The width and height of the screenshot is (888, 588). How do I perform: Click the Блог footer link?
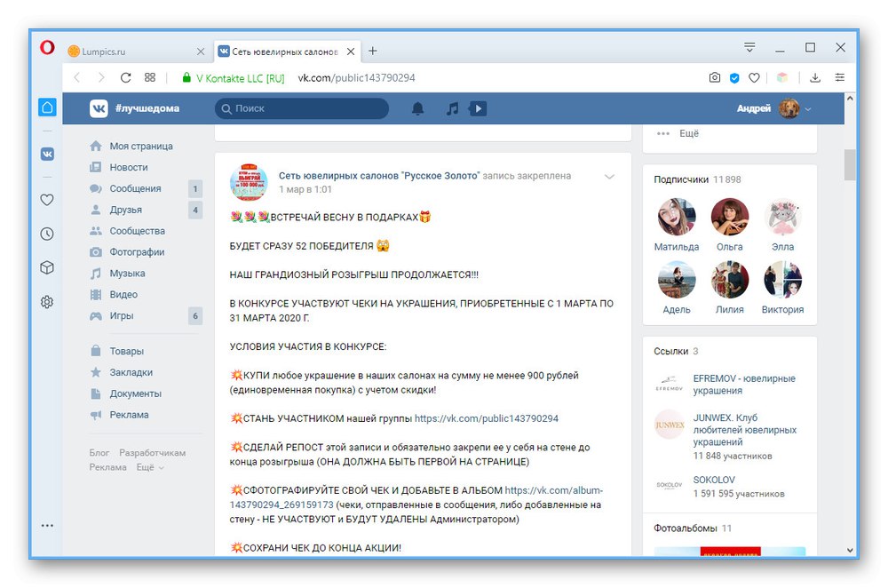[99, 453]
